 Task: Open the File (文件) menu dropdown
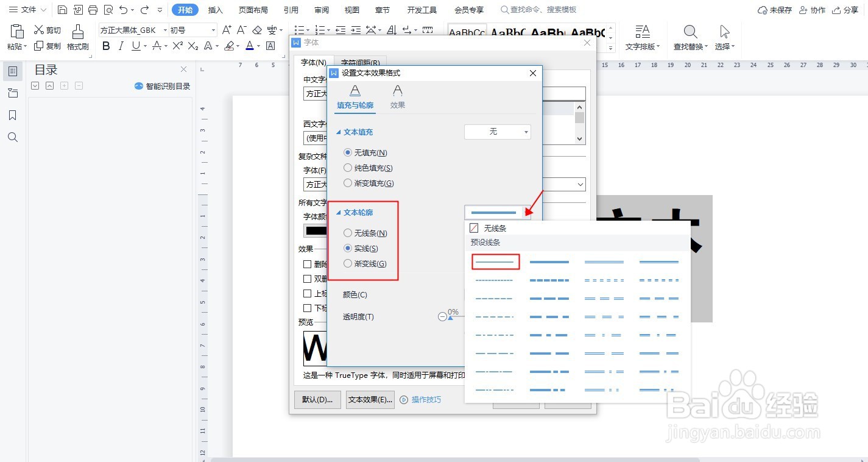(27, 10)
